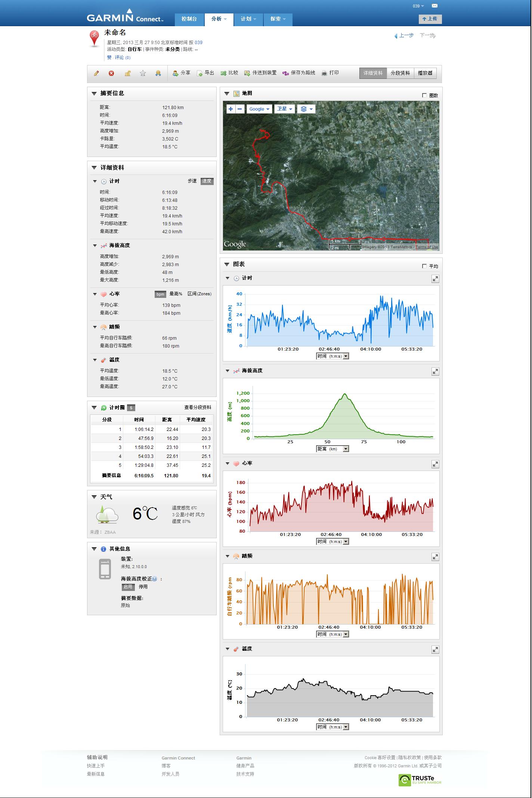Screen dimensions: 532x798
Task: Go to previous activity (上一步)
Action: (x=404, y=36)
